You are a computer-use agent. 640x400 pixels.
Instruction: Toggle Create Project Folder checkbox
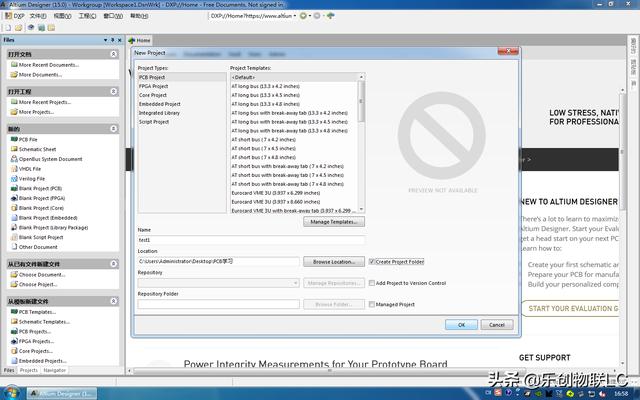click(x=372, y=262)
